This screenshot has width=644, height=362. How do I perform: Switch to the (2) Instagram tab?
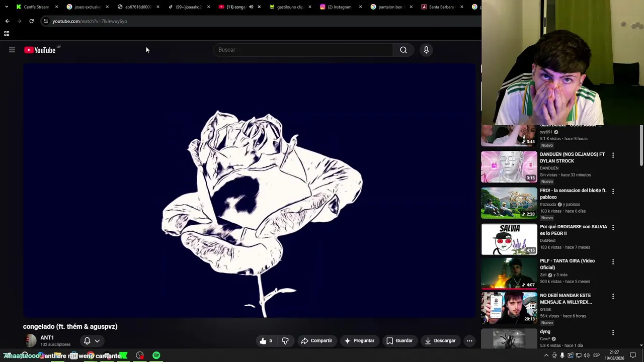tap(340, 7)
